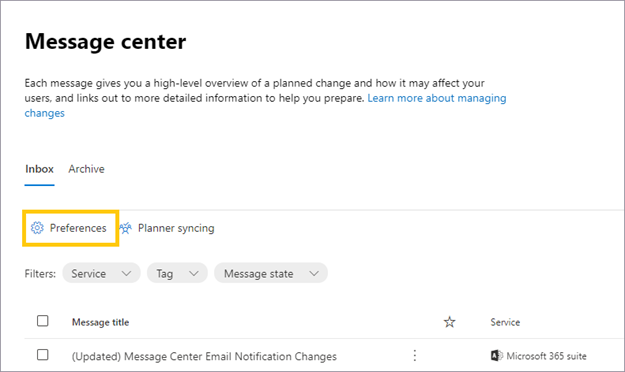Image resolution: width=625 pixels, height=372 pixels.
Task: Click the Preferences gear icon
Action: 37,228
